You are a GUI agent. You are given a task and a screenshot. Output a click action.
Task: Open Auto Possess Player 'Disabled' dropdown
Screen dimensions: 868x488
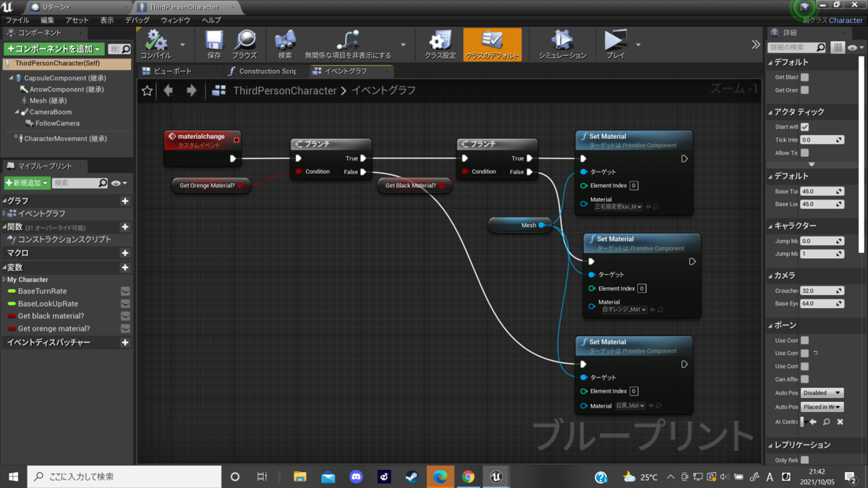(x=822, y=393)
